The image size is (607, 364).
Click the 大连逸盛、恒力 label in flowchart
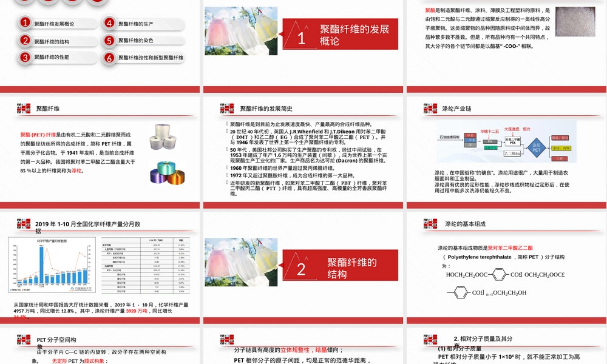[x=517, y=129]
